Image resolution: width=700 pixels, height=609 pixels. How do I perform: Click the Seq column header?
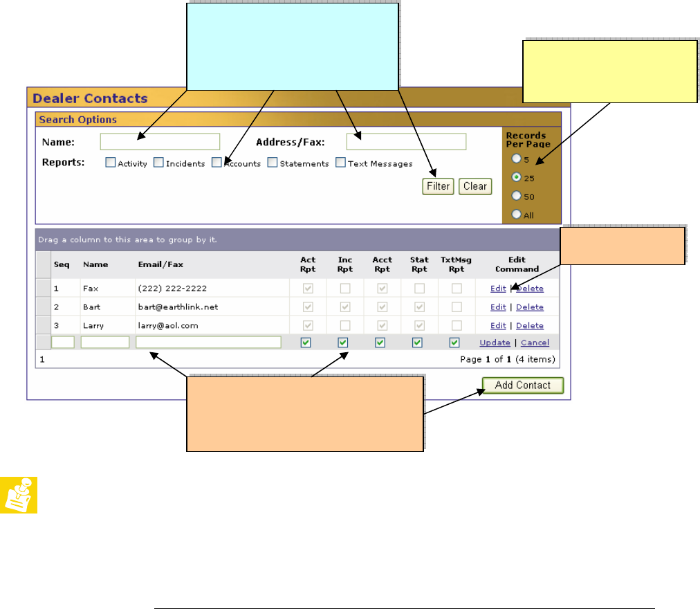click(x=62, y=264)
